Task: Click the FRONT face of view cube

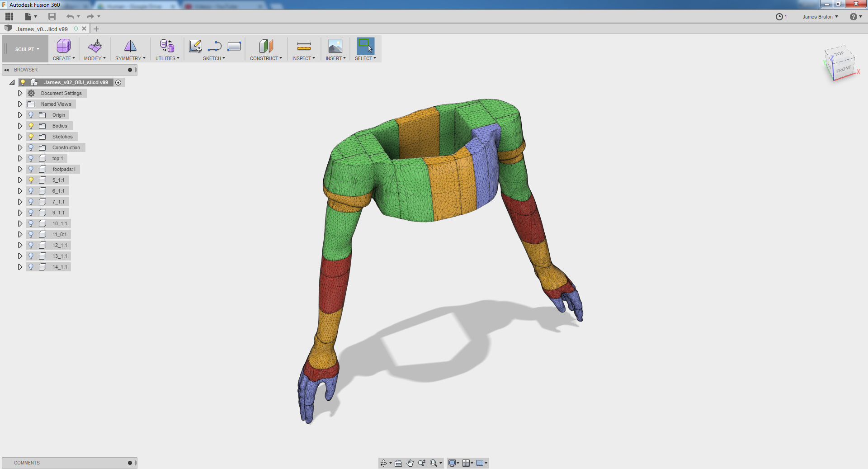Action: click(x=843, y=70)
